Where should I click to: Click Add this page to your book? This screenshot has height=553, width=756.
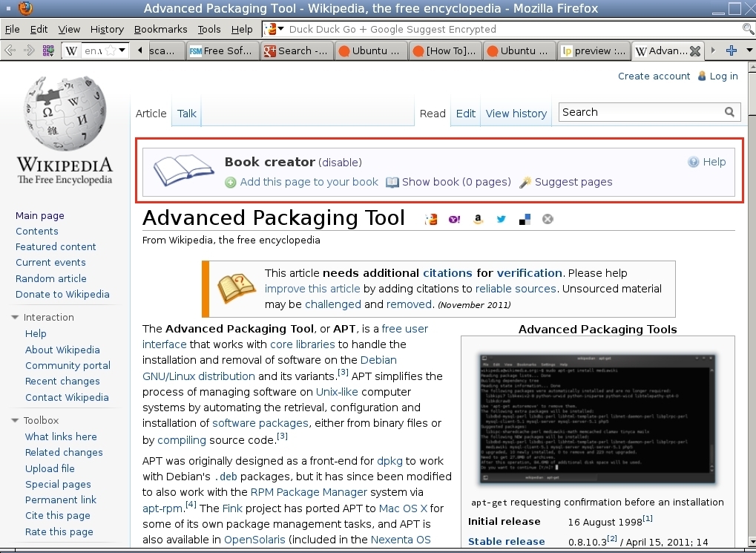click(x=309, y=182)
